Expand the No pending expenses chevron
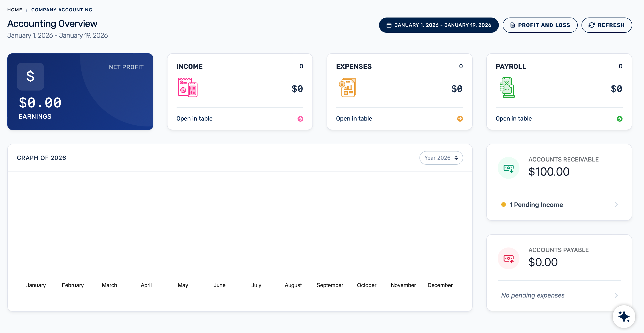The height and width of the screenshot is (333, 644). click(x=616, y=295)
